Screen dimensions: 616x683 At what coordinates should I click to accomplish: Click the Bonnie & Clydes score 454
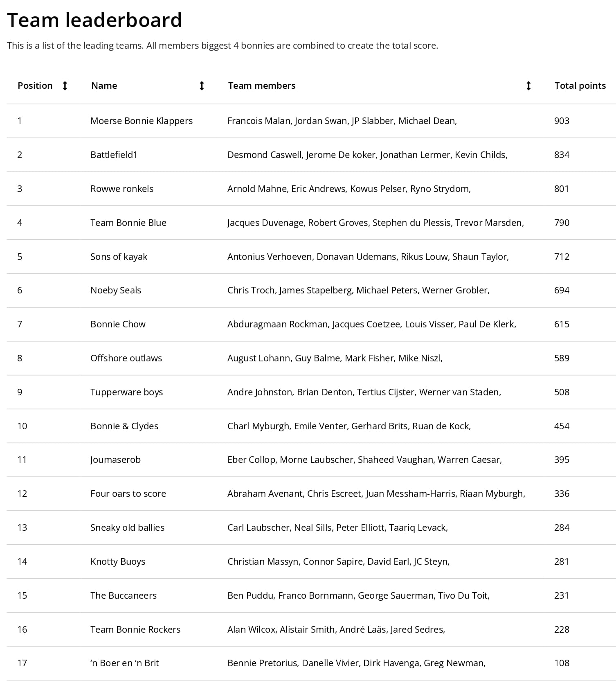[x=562, y=426]
